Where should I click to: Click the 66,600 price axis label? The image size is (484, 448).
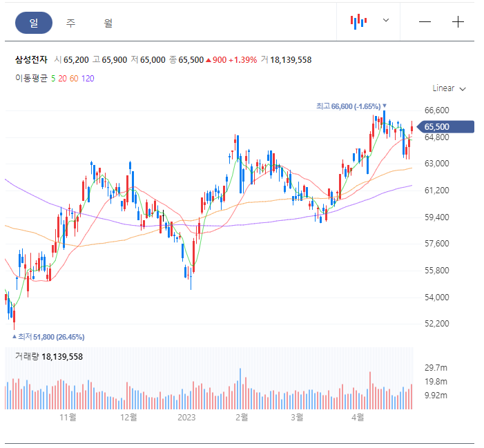(437, 110)
